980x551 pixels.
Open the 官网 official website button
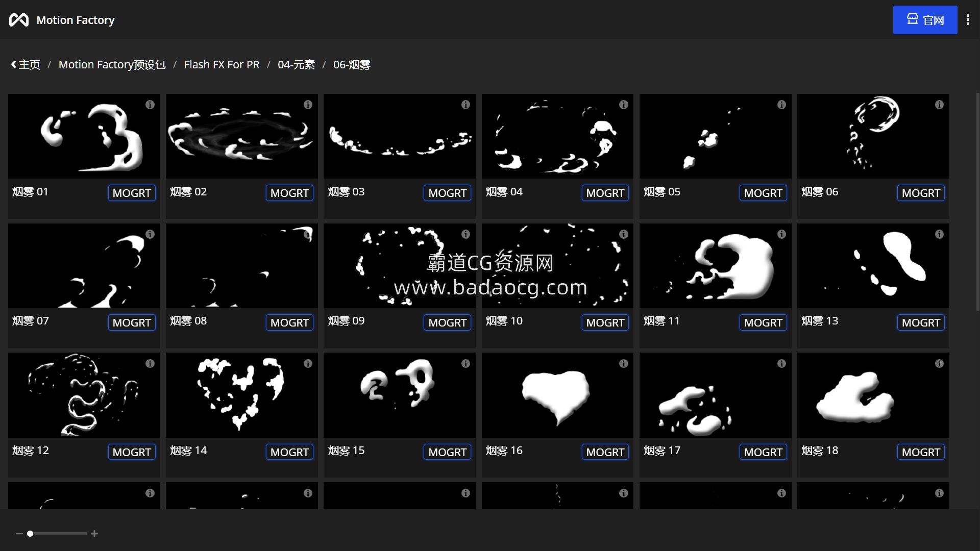tap(925, 20)
